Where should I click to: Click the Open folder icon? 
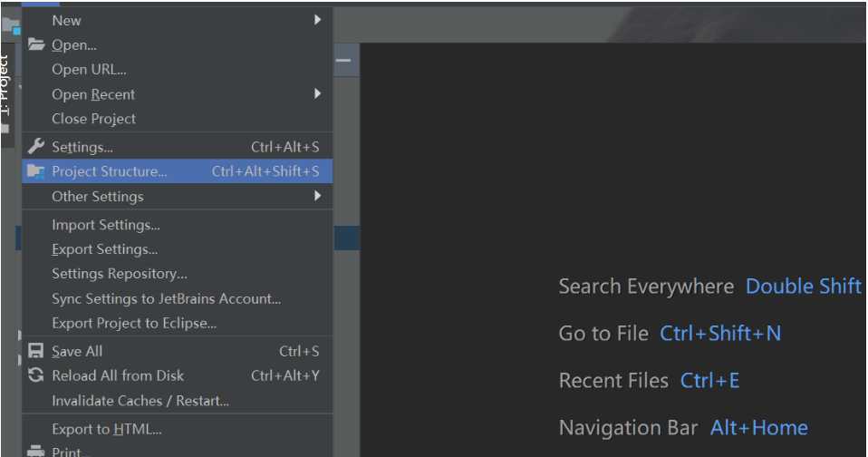point(36,44)
